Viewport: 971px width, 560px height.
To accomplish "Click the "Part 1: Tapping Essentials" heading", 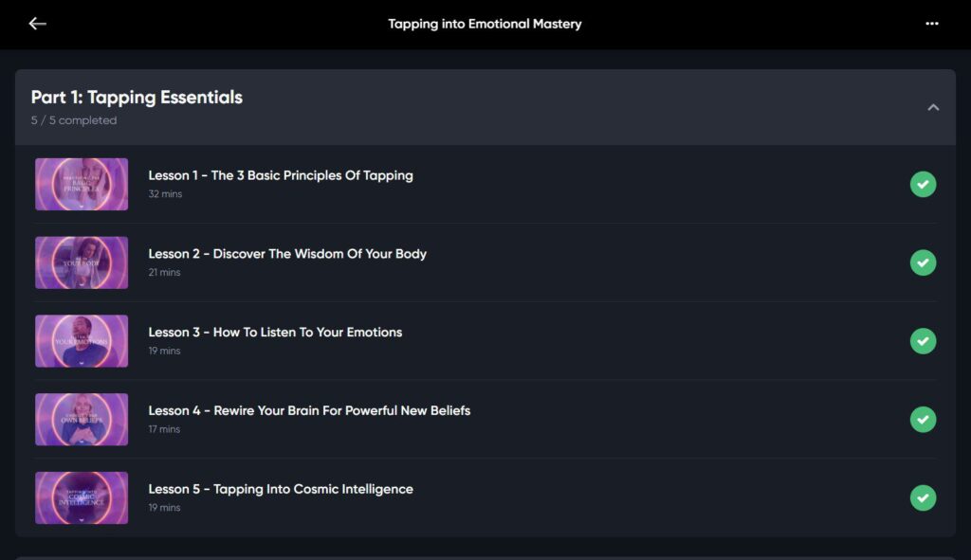I will point(137,98).
